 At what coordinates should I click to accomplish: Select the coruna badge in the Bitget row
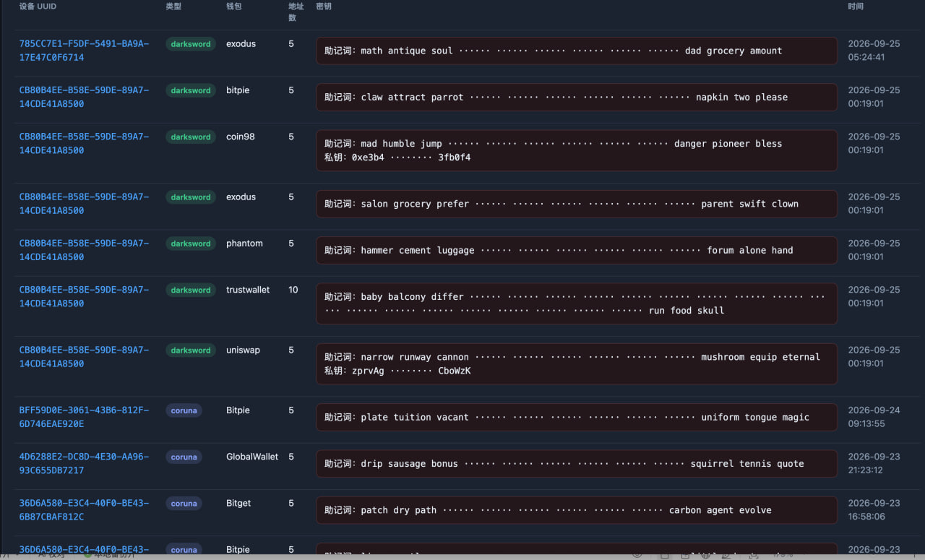coord(184,504)
